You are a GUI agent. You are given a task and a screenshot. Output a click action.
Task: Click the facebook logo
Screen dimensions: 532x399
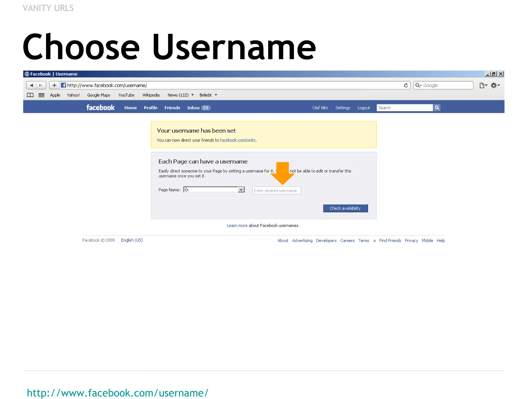click(x=100, y=108)
